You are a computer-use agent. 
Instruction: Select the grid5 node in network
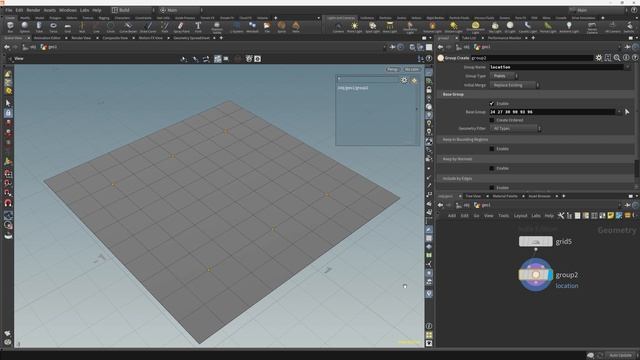tap(536, 242)
